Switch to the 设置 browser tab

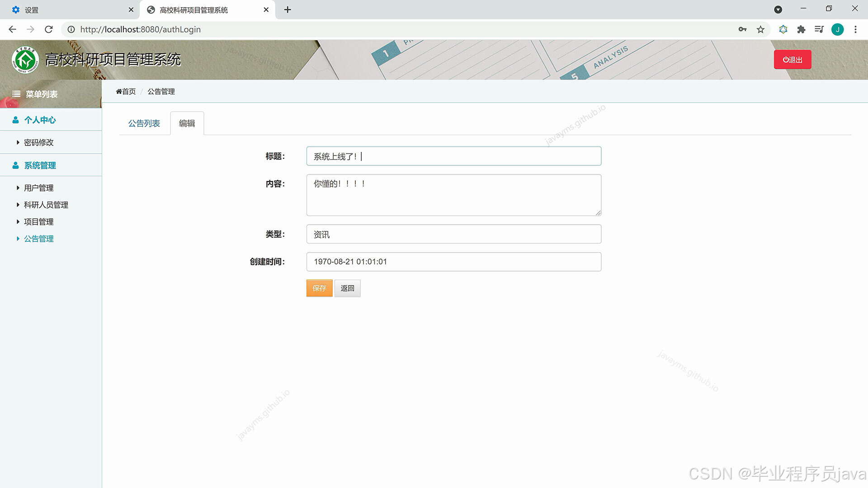(70, 9)
